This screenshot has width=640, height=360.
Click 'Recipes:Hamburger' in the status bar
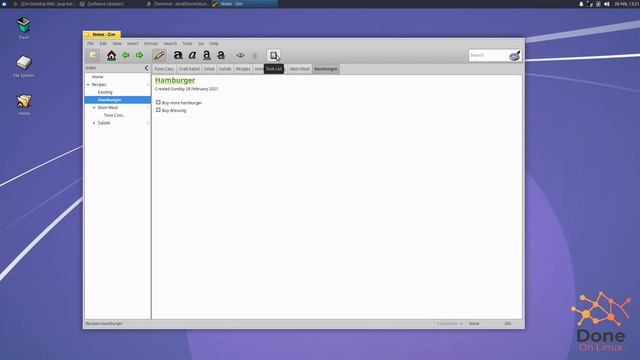(x=104, y=323)
